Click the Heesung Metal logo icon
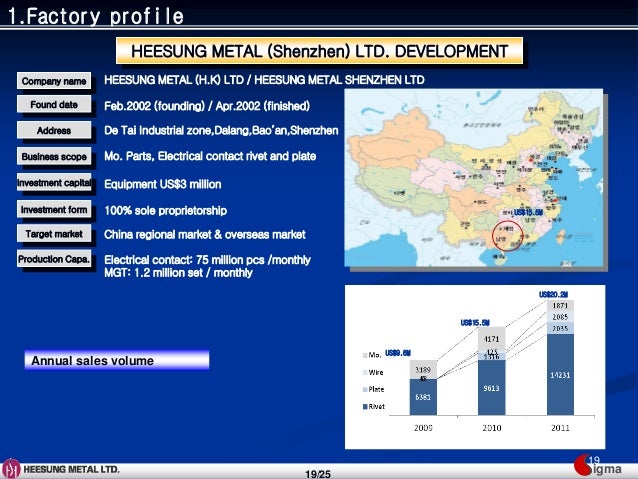 tap(11, 468)
